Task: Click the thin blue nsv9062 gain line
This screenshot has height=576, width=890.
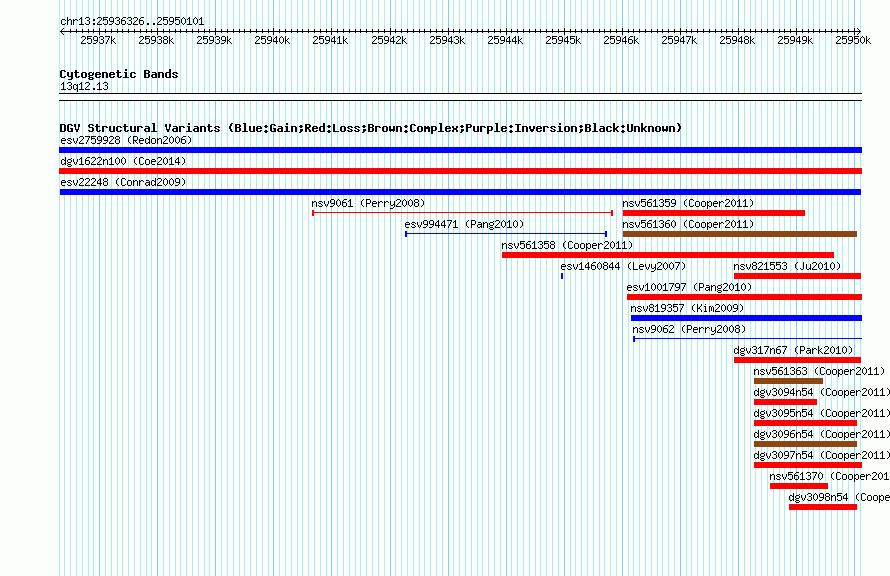Action: coord(748,339)
